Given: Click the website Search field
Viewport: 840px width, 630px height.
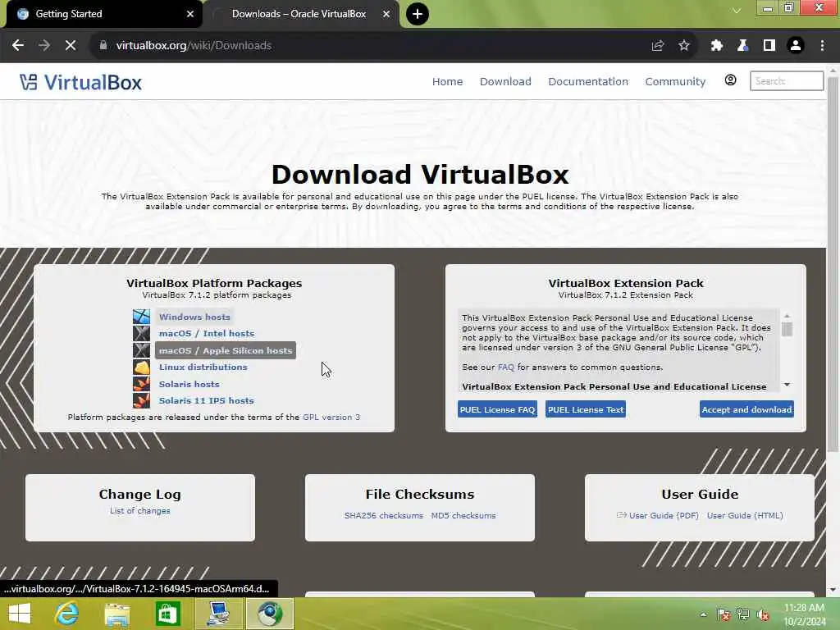Looking at the screenshot, I should pyautogui.click(x=786, y=81).
